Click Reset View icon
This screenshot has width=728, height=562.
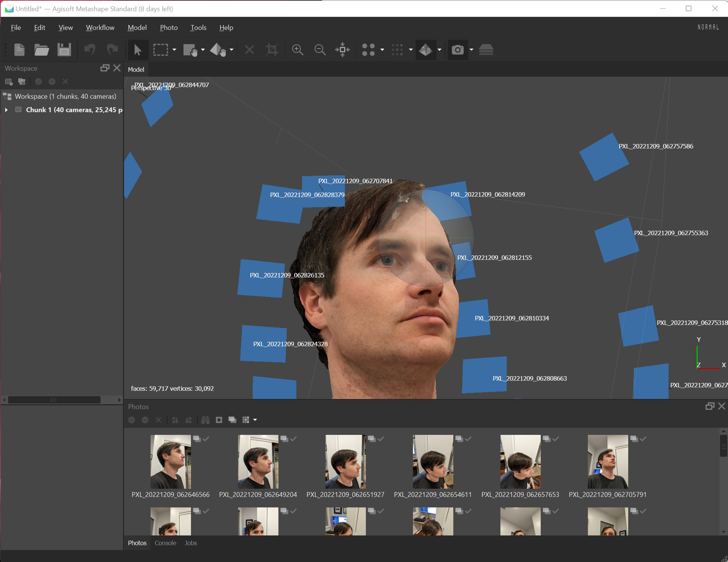(342, 50)
